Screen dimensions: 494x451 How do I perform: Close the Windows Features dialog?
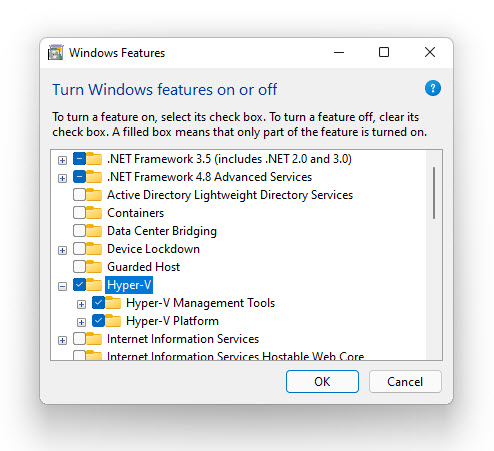pos(430,52)
